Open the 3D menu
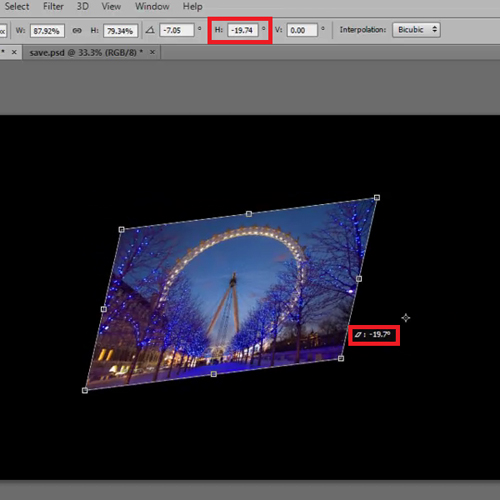500x500 pixels. tap(83, 6)
